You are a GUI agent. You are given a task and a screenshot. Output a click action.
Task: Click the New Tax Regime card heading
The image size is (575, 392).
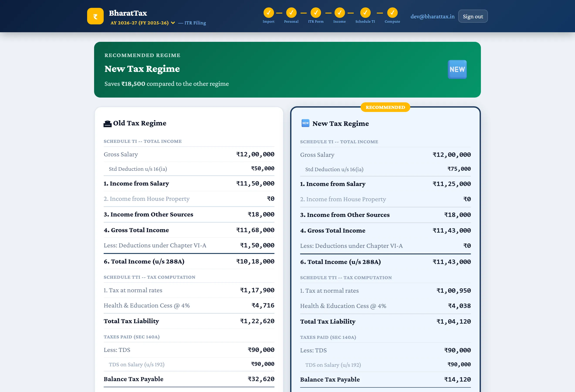[340, 124]
